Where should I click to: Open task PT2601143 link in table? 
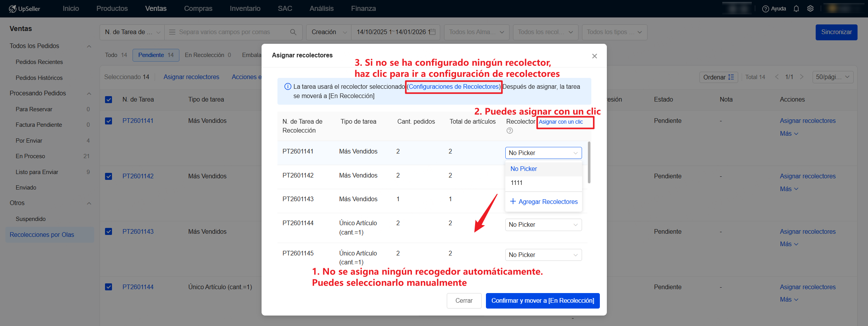click(138, 231)
